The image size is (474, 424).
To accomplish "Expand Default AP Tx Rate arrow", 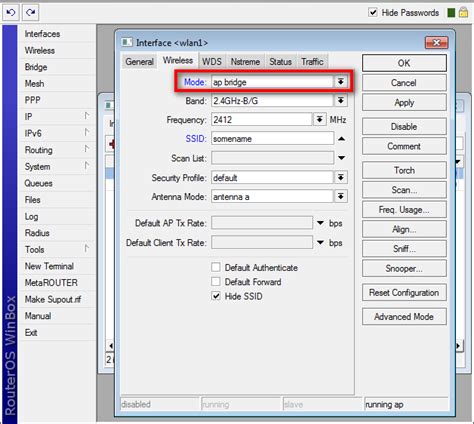I will point(320,223).
